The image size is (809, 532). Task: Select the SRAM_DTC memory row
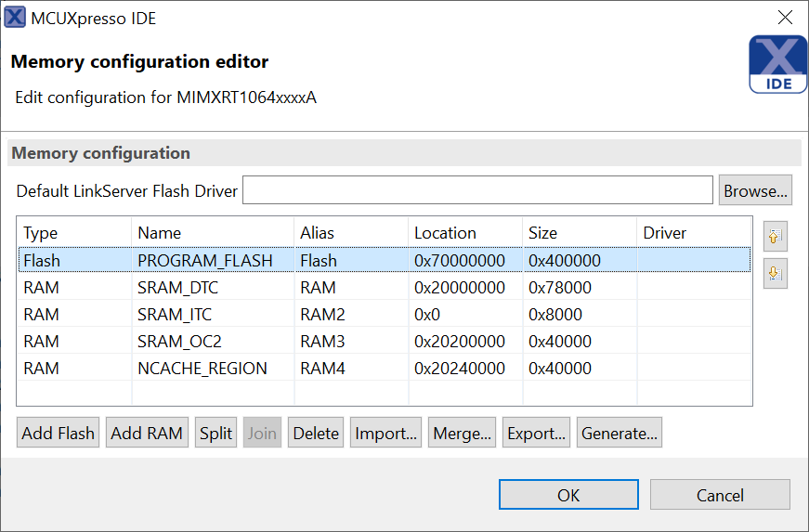pos(177,288)
